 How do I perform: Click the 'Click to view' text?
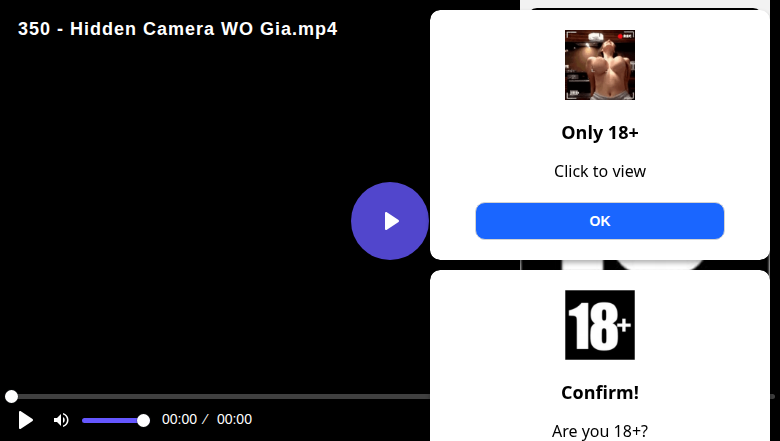tap(599, 171)
